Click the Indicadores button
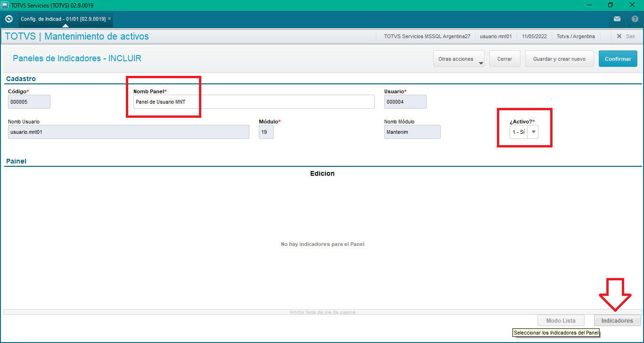Image resolution: width=644 pixels, height=343 pixels. pyautogui.click(x=617, y=320)
